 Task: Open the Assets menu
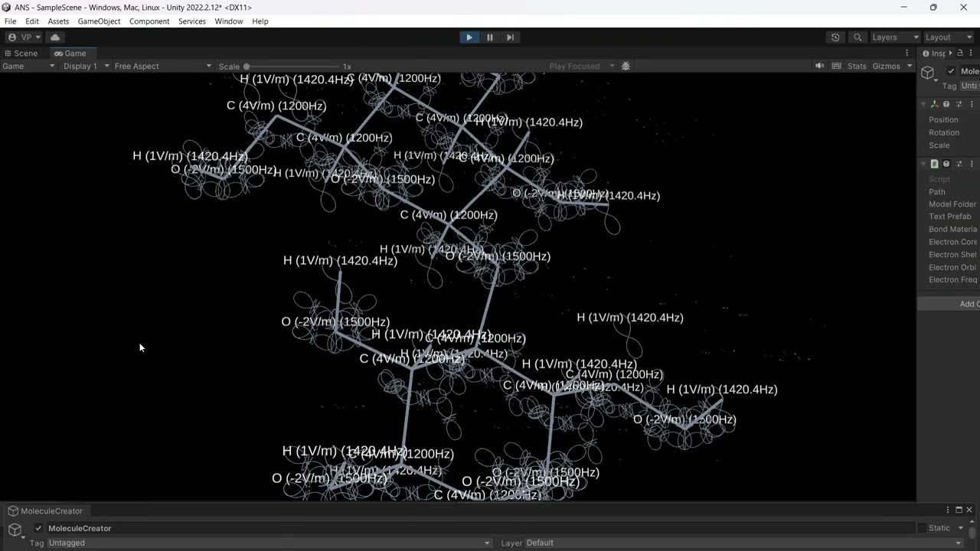58,21
